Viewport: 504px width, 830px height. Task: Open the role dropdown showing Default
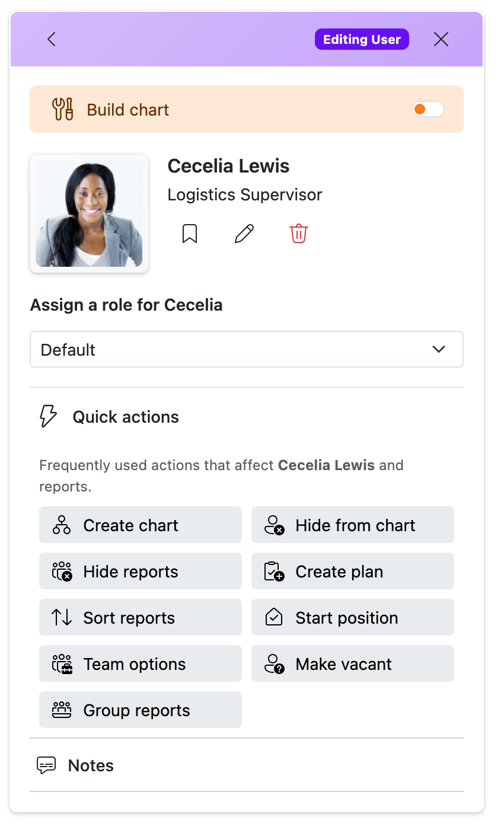coord(247,349)
